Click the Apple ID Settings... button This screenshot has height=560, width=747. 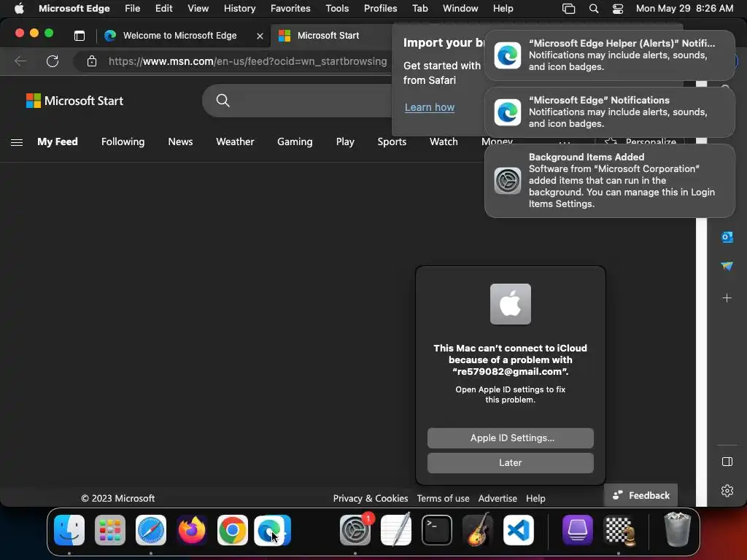click(x=510, y=438)
